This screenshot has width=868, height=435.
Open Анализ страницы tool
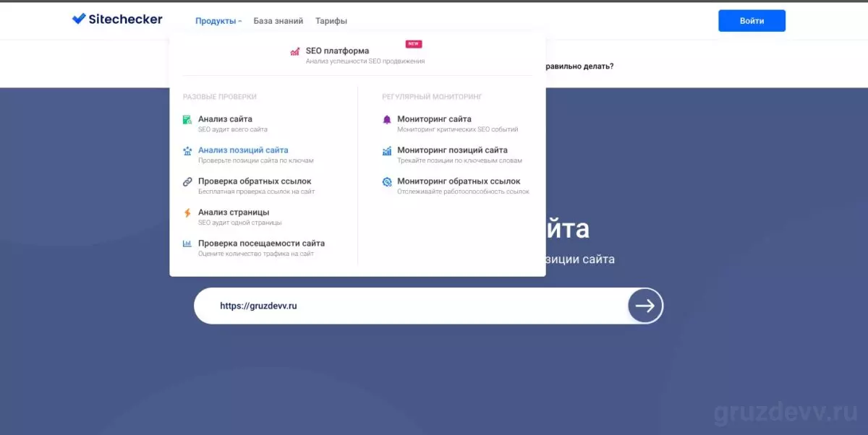pyautogui.click(x=234, y=212)
